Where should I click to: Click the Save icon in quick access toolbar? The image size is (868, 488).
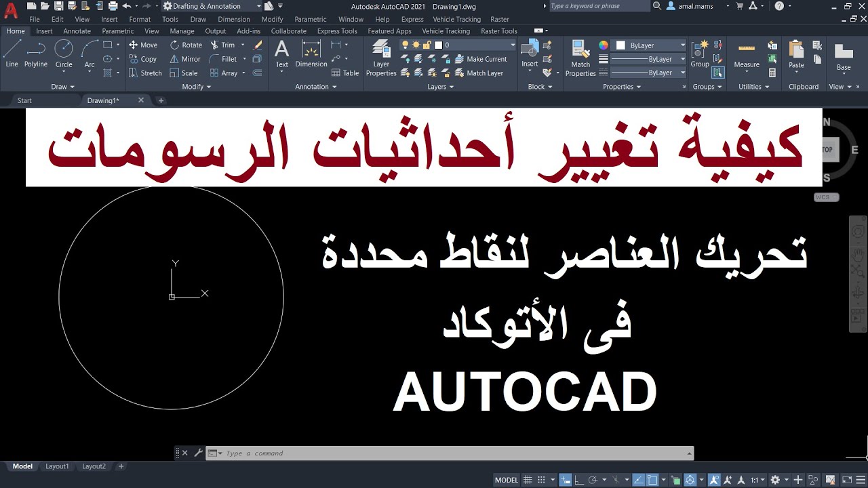click(x=58, y=6)
